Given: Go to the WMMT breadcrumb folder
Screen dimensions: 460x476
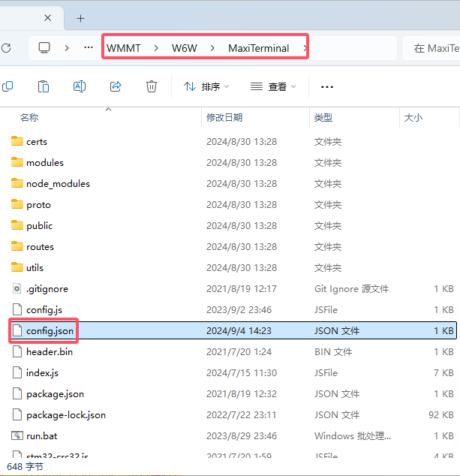Looking at the screenshot, I should tap(124, 48).
